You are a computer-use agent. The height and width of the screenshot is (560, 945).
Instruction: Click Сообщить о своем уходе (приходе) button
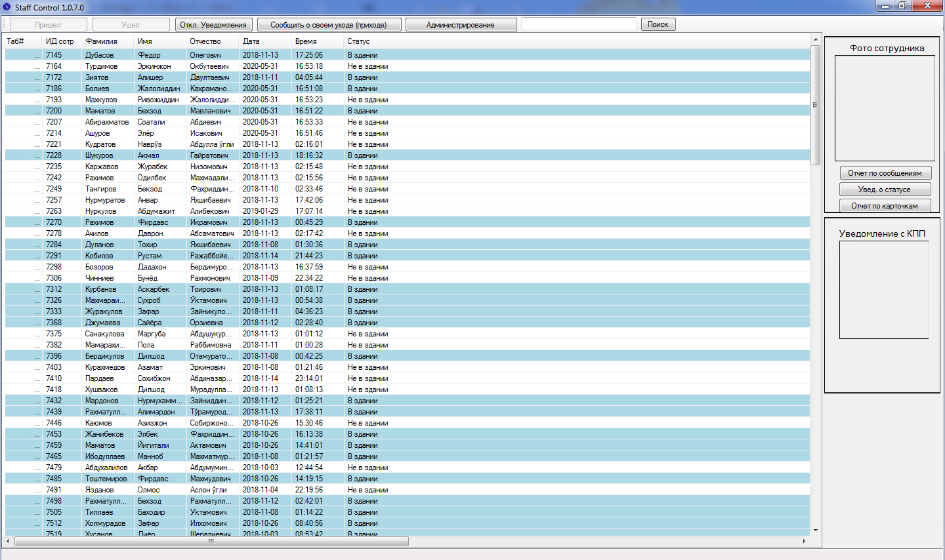click(328, 25)
